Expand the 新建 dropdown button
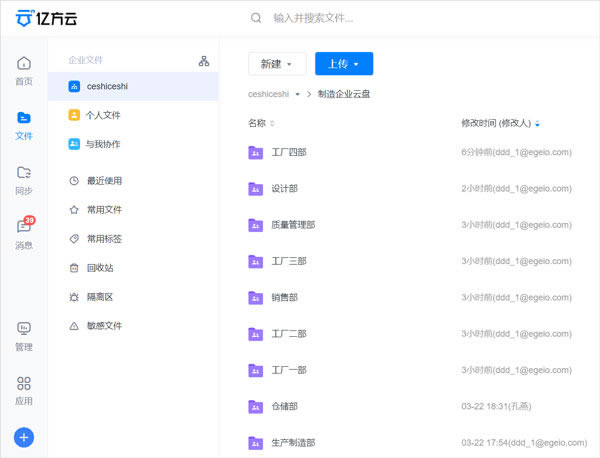This screenshot has width=600, height=458. (x=277, y=64)
